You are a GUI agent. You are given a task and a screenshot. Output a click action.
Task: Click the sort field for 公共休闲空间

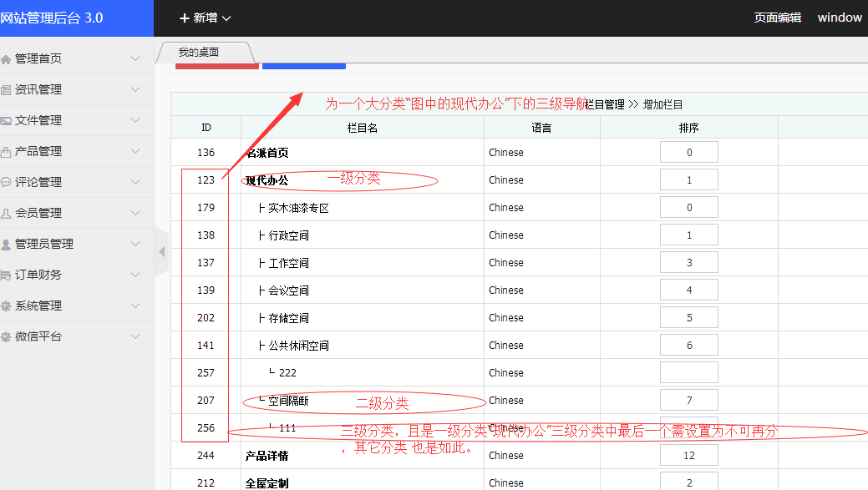(689, 345)
